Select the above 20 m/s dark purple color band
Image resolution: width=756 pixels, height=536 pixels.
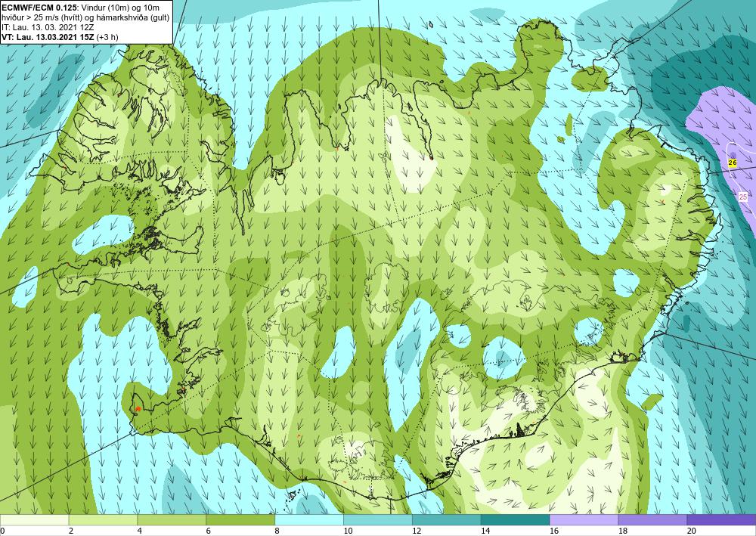point(721,520)
